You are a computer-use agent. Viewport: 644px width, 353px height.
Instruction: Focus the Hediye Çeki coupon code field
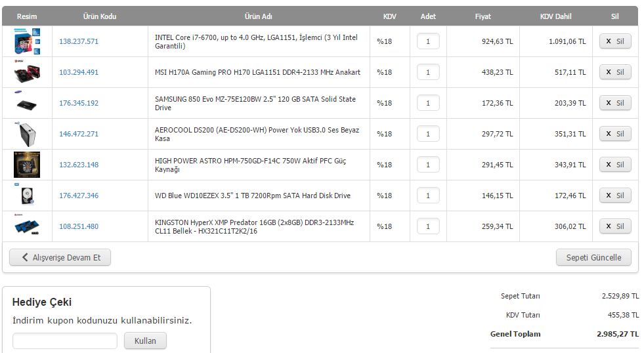point(65,341)
